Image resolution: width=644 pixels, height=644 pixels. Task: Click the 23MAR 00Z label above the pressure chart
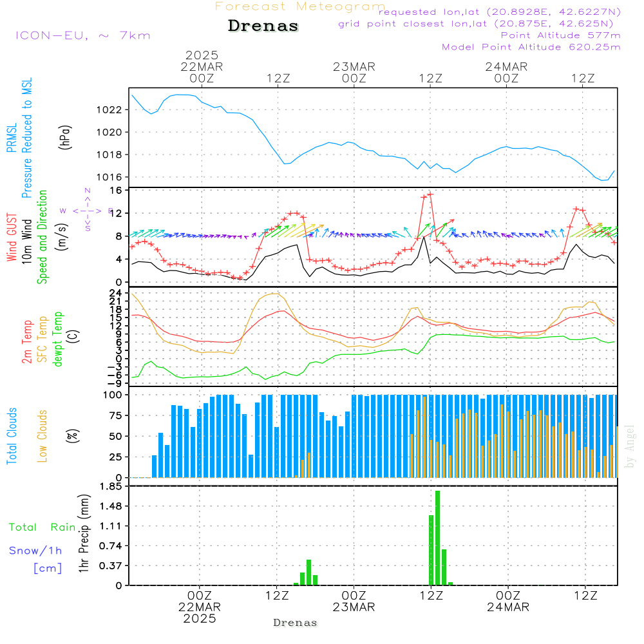[354, 72]
